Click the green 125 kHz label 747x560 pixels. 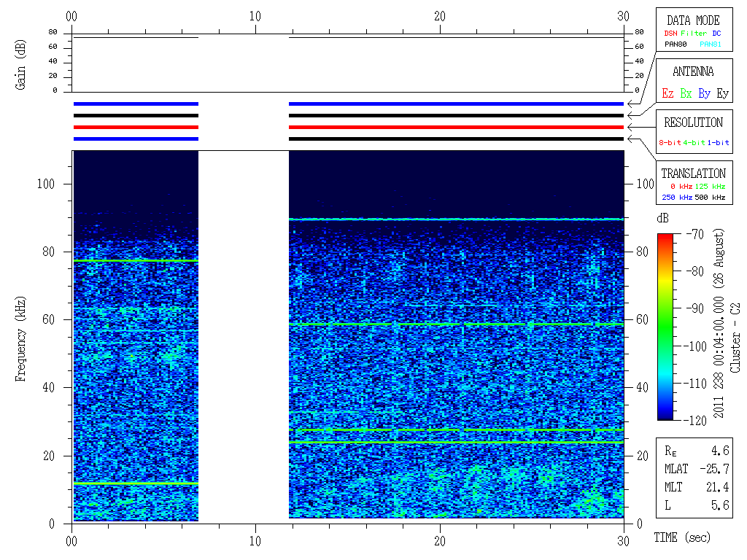[x=710, y=186]
